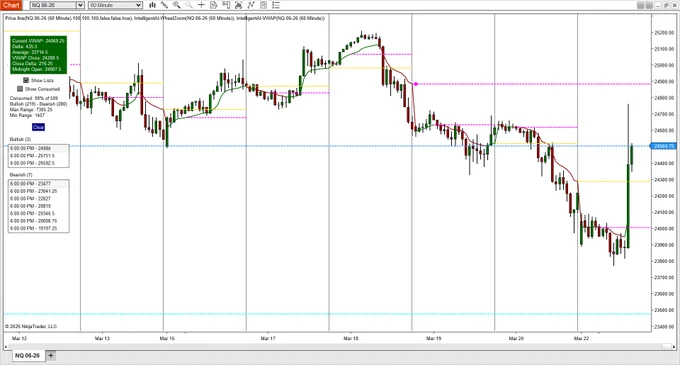The width and height of the screenshot is (680, 365).
Task: Toggle the data box list icon
Action: pos(275,5)
